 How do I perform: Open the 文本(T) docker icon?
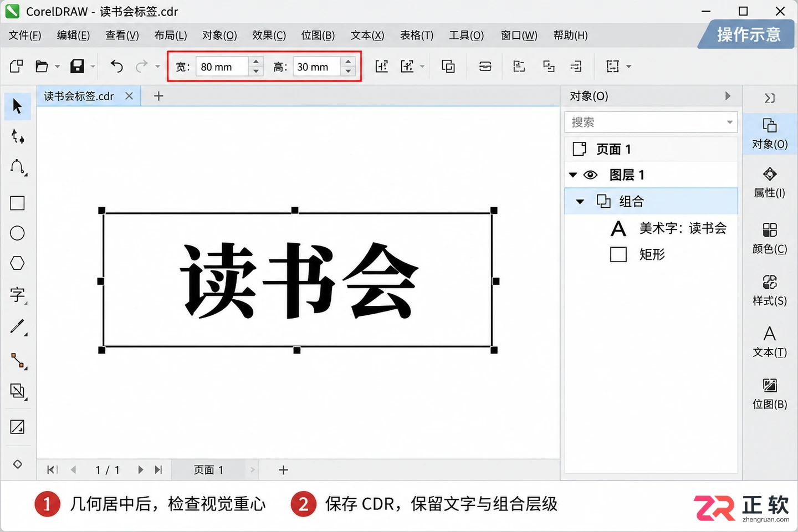(770, 341)
